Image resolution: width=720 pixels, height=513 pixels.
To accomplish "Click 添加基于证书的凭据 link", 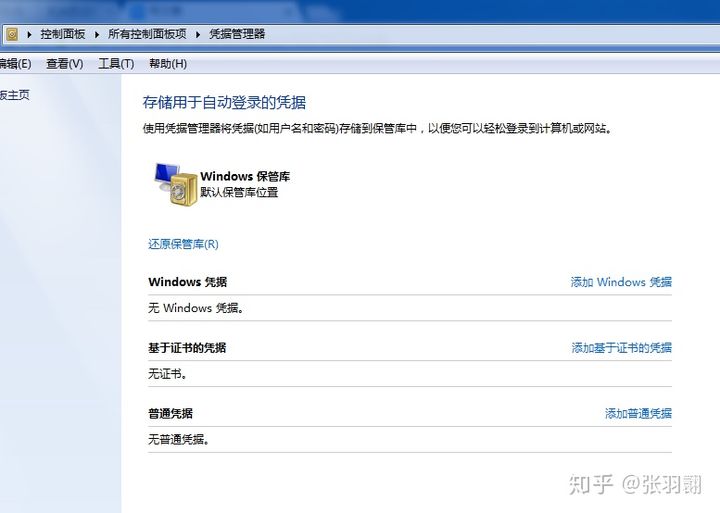I will point(621,348).
